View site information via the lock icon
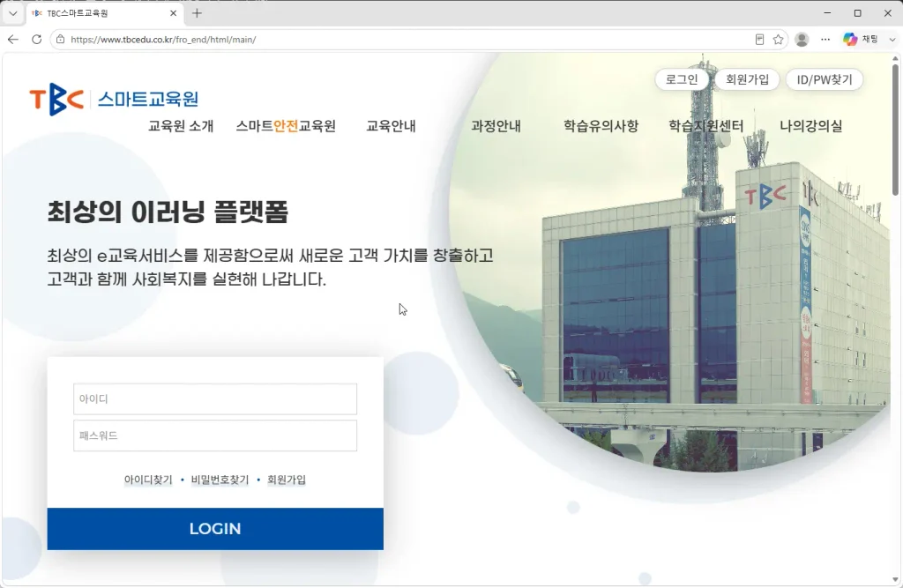This screenshot has height=588, width=903. click(61, 39)
